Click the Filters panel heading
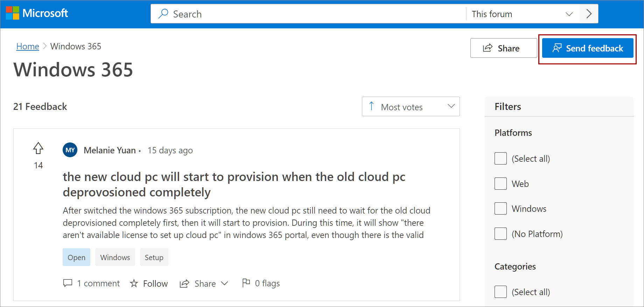Image resolution: width=644 pixels, height=307 pixels. click(x=508, y=106)
